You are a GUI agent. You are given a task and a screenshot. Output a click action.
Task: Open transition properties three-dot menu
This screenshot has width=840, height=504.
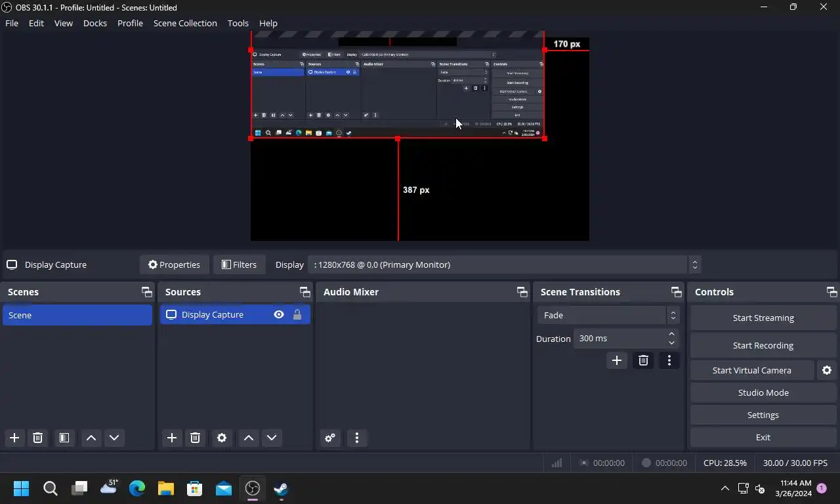(x=669, y=360)
